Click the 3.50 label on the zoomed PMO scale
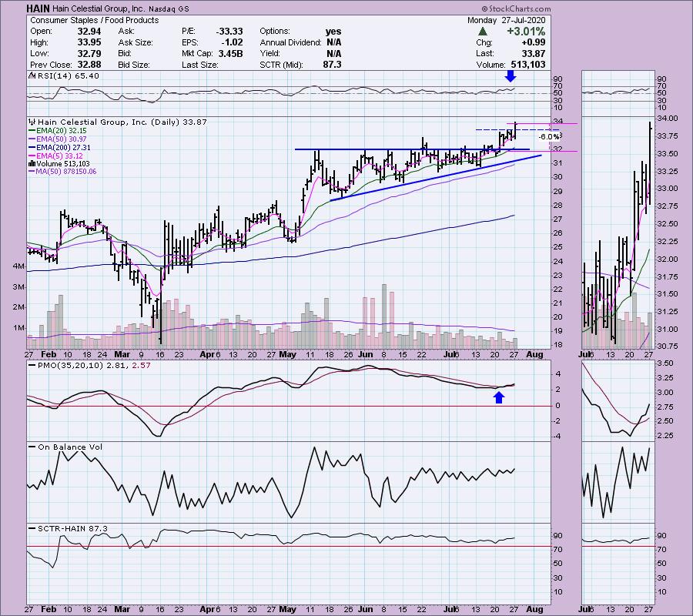 [665, 363]
